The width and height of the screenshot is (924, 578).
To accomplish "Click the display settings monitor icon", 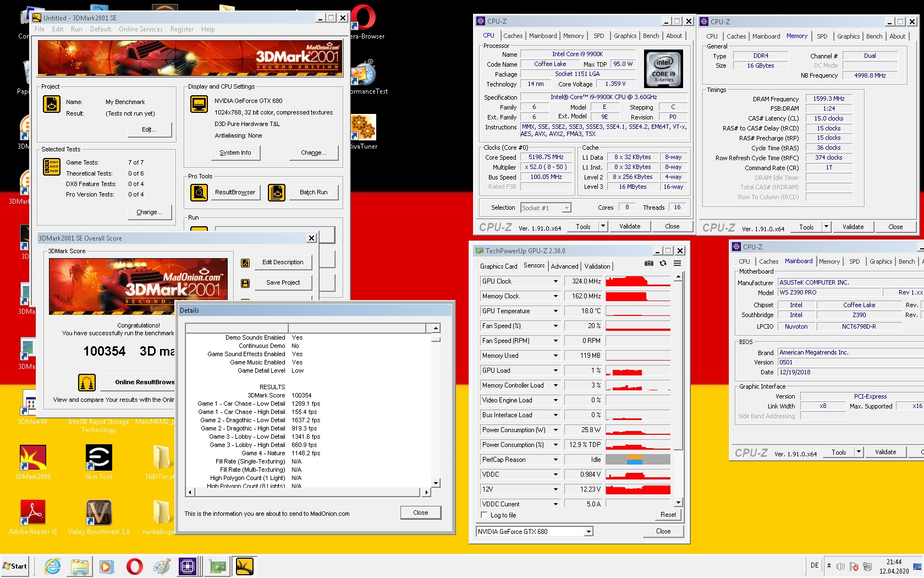I will pos(199,104).
